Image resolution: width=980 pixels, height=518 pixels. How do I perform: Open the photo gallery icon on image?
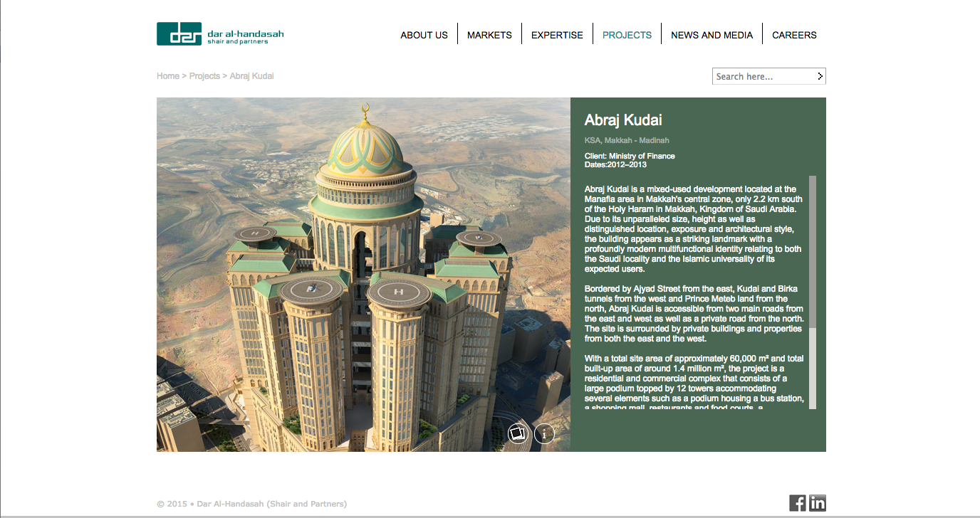pos(518,433)
